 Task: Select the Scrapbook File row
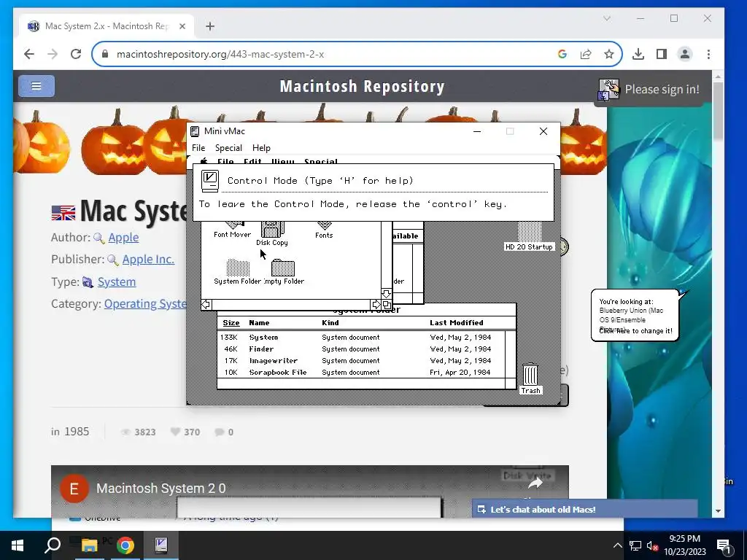(x=361, y=373)
